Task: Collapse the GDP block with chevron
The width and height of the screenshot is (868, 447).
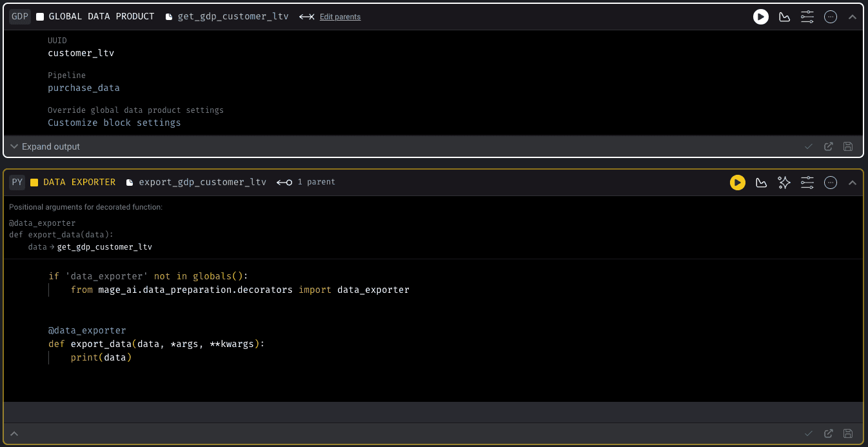Action: 853,17
